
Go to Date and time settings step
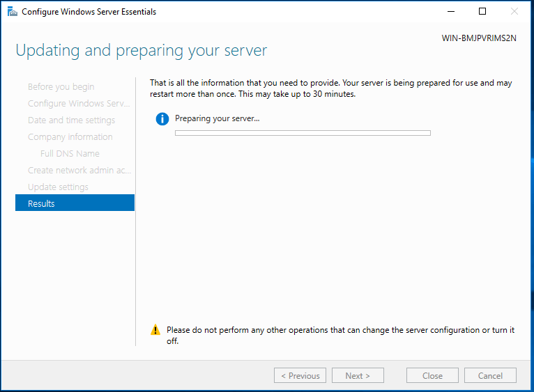(x=72, y=120)
